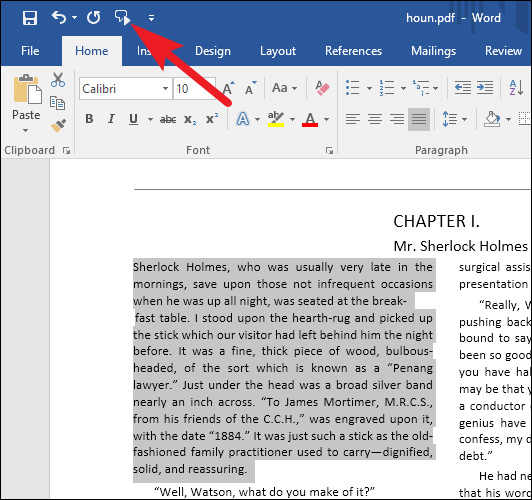Screen dimensions: 532x500
Task: Toggle Justify paragraph alignment
Action: (x=419, y=119)
